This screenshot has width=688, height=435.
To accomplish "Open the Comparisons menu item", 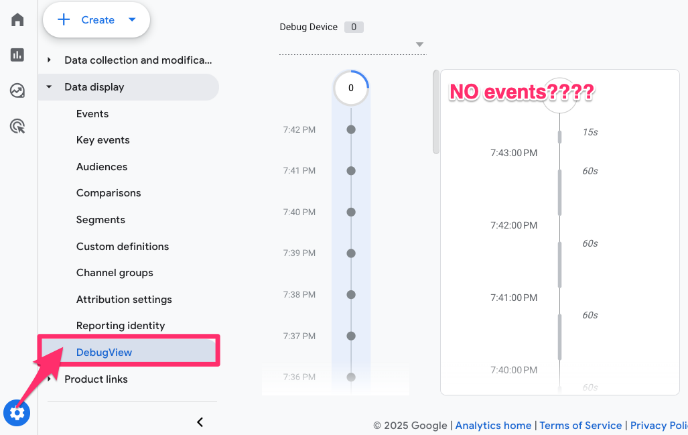I will click(x=109, y=193).
